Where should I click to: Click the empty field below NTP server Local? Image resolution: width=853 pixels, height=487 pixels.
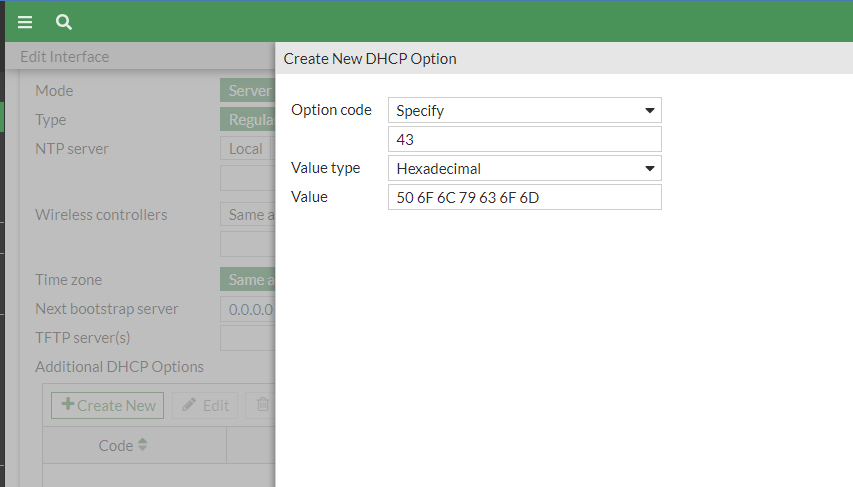(x=248, y=178)
